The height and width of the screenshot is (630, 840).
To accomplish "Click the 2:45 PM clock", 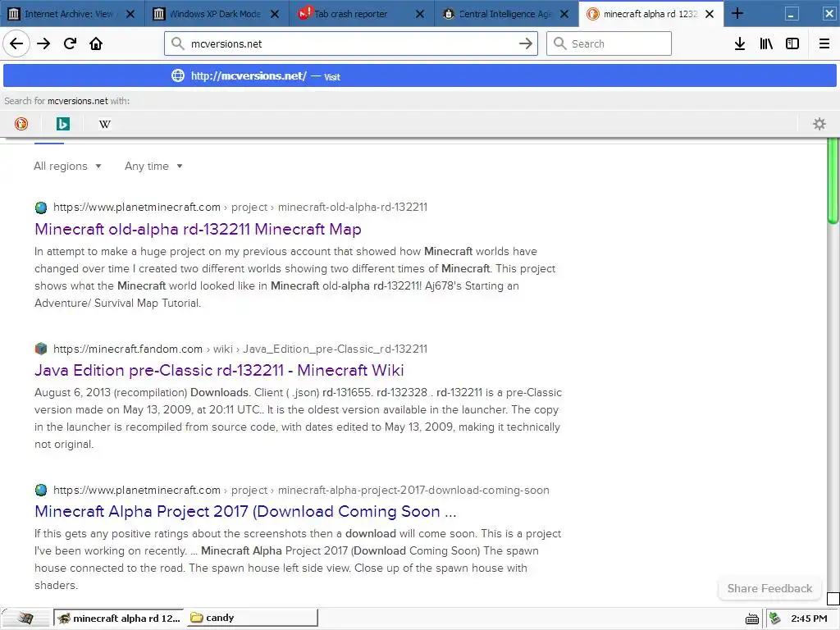I will click(x=809, y=619).
